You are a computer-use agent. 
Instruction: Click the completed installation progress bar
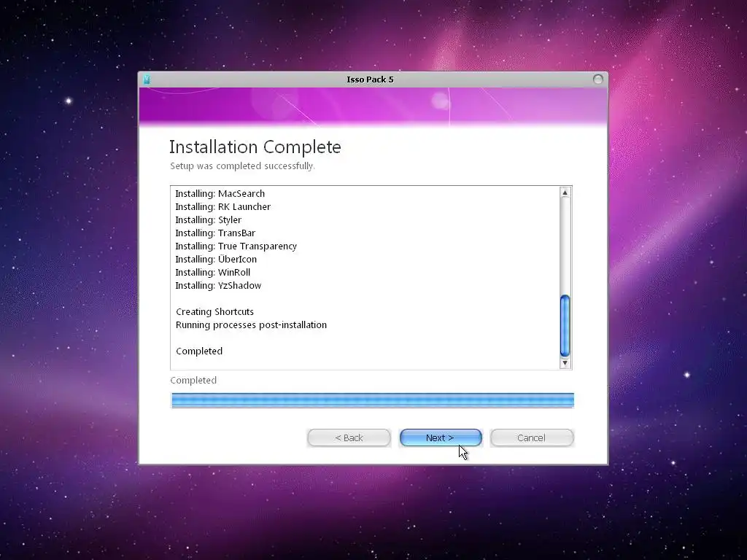pos(373,400)
